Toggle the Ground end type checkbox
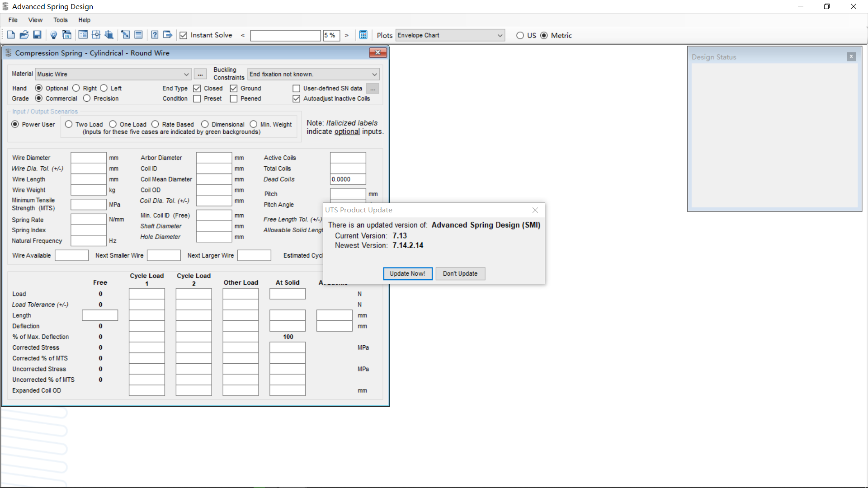Viewport: 868px width, 488px height. [x=234, y=89]
